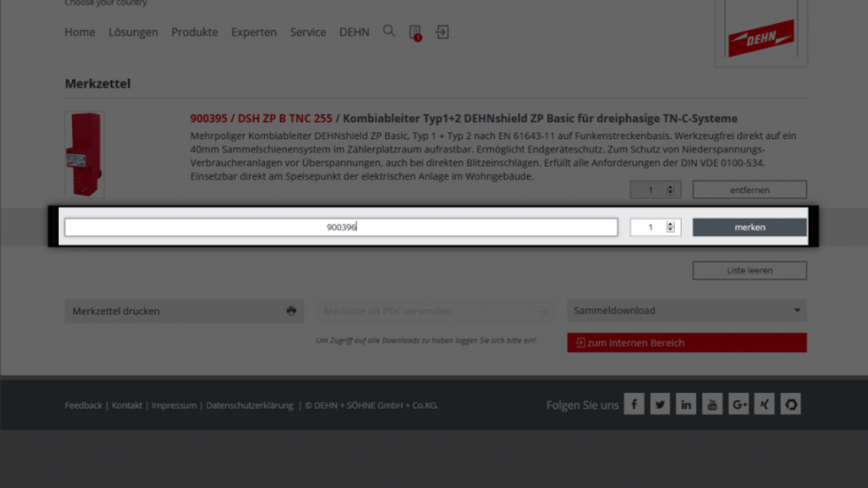
Task: Open DEHN LinkedIn page icon
Action: tap(686, 405)
